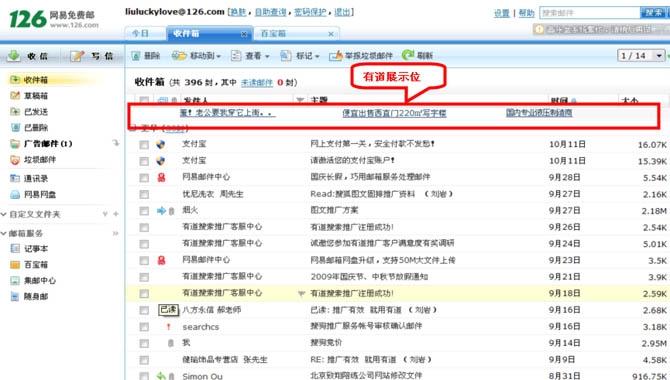Tick checkbox for 请激活您的支付宝账户 email

144,161
